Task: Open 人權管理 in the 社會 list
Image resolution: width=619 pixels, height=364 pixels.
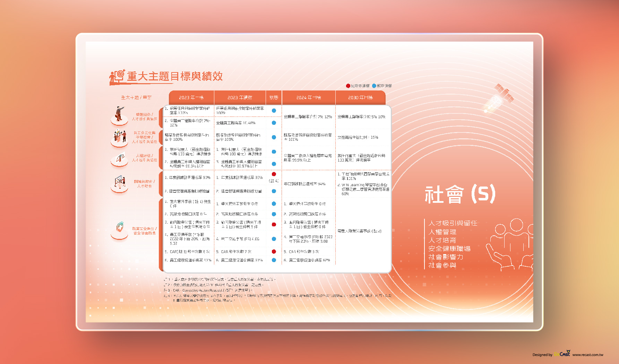Action: coord(442,232)
